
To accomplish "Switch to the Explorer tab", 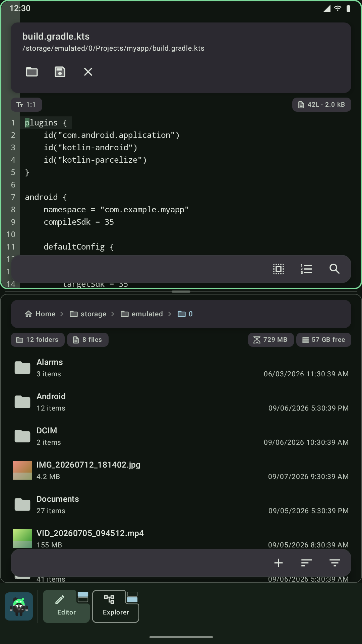I will (116, 606).
